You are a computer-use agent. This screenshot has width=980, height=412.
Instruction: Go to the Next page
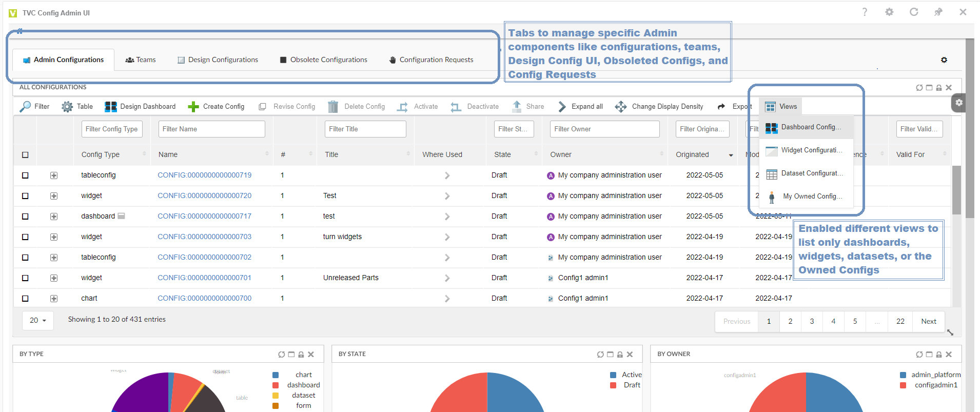[928, 322]
